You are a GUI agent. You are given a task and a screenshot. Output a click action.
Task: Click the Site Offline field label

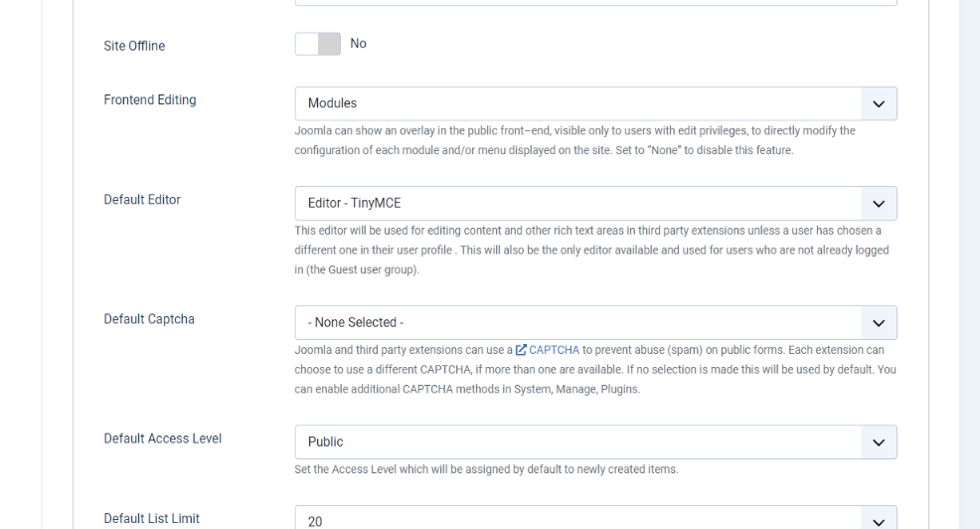[134, 46]
